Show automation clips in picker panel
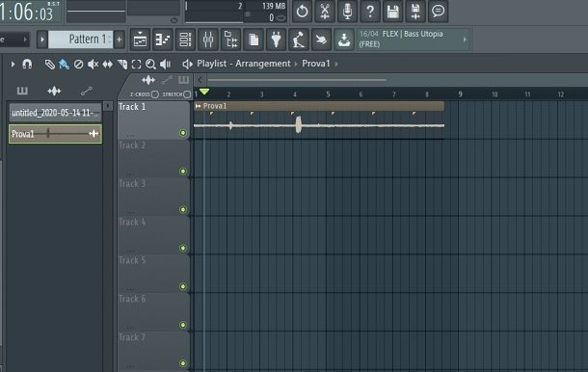This screenshot has width=588, height=372. click(86, 91)
